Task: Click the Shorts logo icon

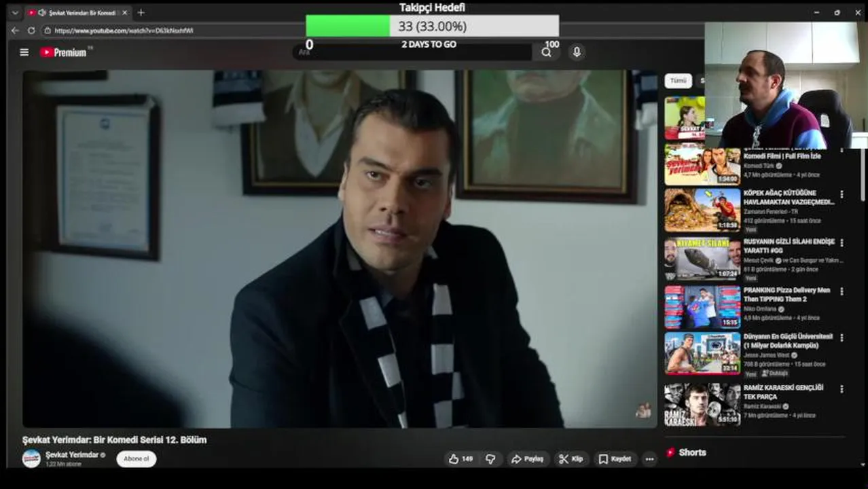Action: 670,452
